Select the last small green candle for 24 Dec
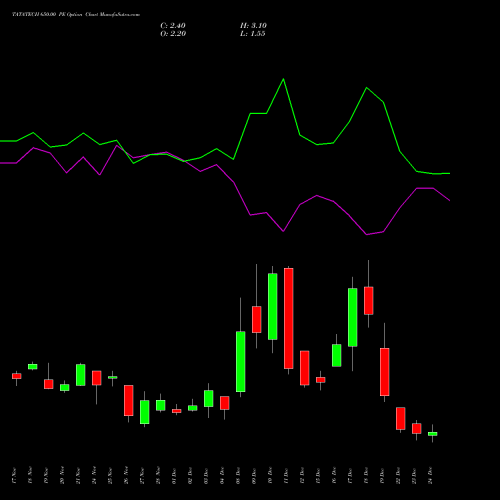This screenshot has height=500, width=500. point(433,434)
